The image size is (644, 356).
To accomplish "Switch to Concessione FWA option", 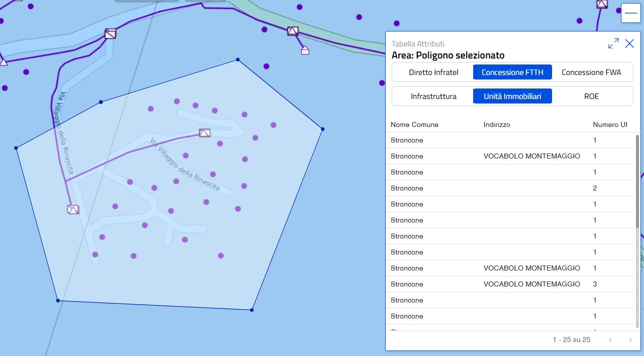I will point(591,72).
